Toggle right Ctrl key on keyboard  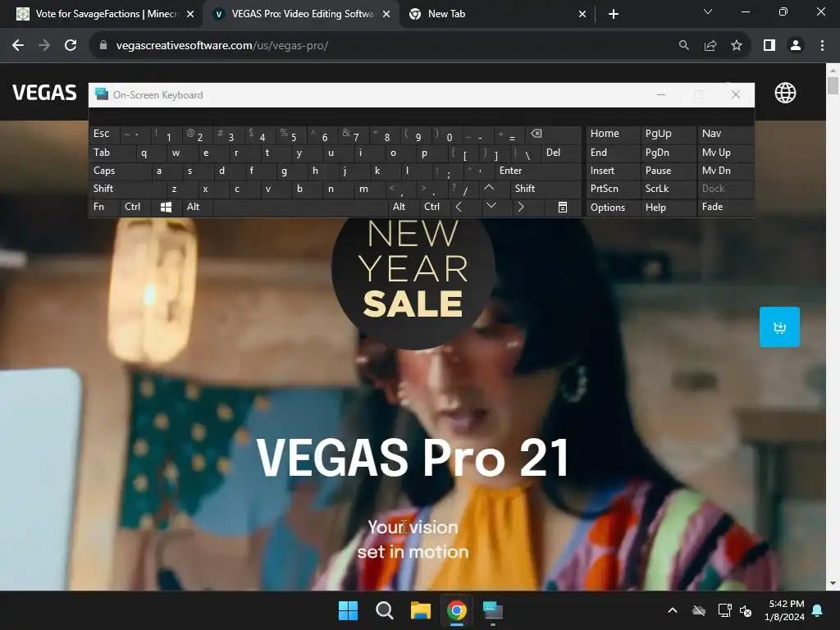click(x=434, y=207)
